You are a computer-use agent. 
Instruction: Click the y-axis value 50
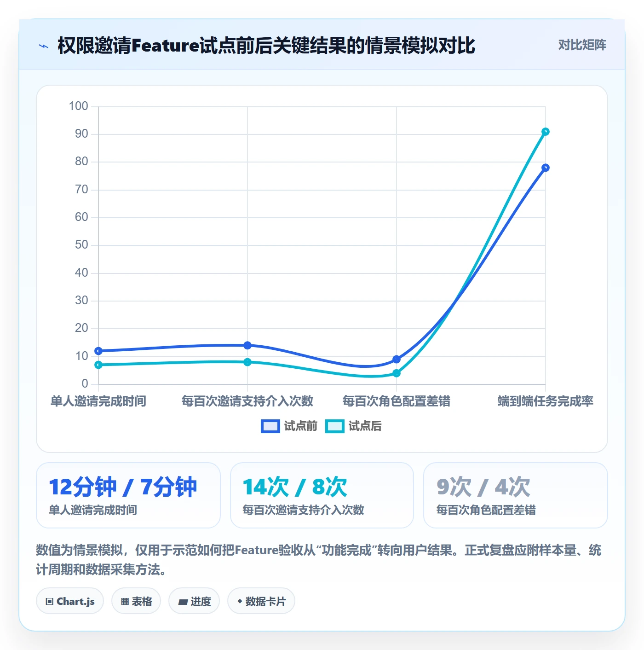pos(81,244)
